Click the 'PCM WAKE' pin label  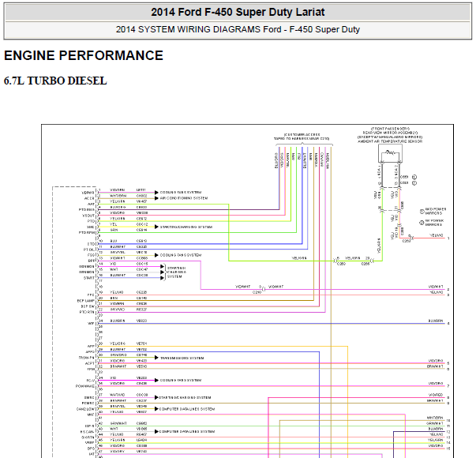point(85,386)
